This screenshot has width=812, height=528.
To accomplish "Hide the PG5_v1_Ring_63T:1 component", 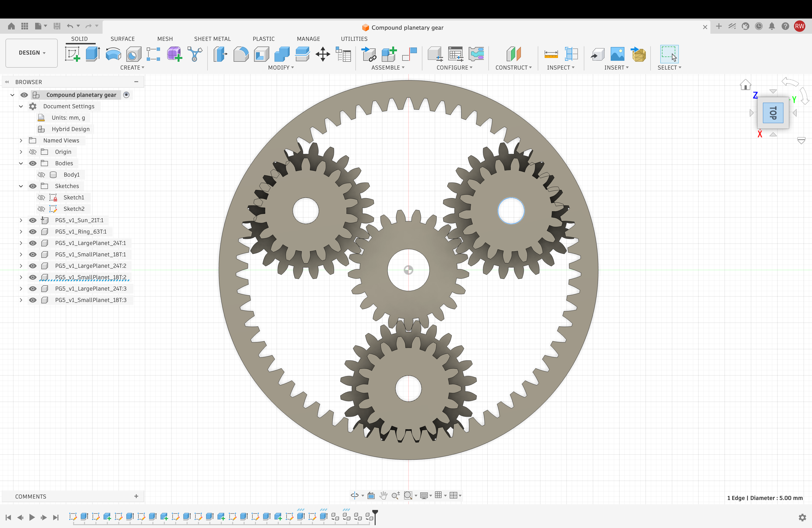I will click(x=33, y=232).
